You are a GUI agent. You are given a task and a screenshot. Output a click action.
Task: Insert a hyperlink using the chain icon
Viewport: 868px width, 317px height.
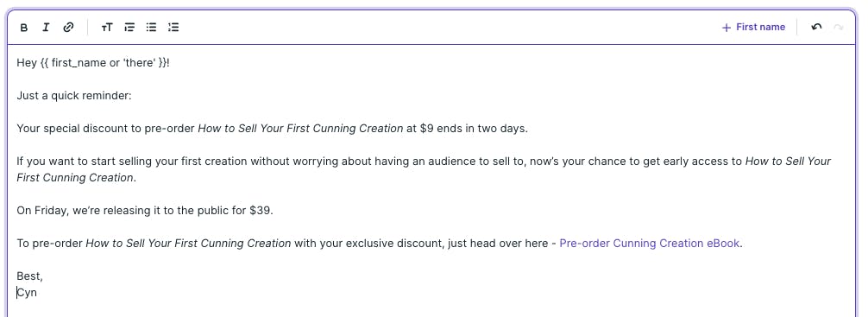coord(68,27)
